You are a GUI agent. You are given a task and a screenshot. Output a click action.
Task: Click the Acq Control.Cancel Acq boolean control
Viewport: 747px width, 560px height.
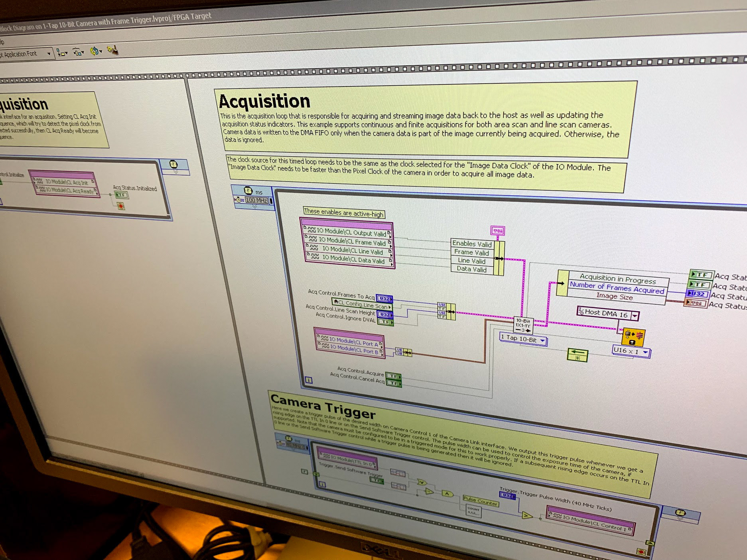[394, 383]
